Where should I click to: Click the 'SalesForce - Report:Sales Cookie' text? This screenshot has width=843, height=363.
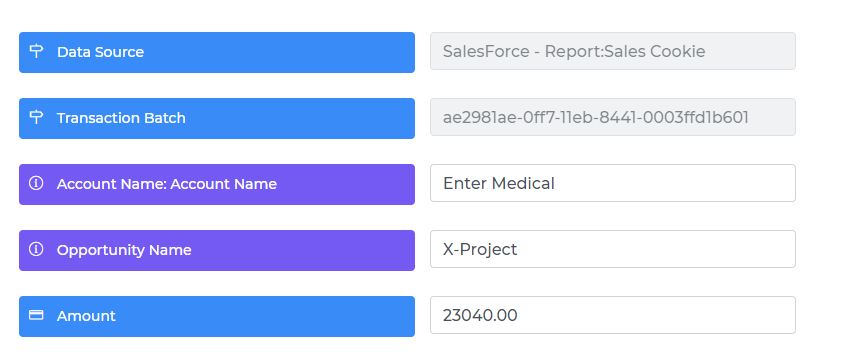click(574, 52)
